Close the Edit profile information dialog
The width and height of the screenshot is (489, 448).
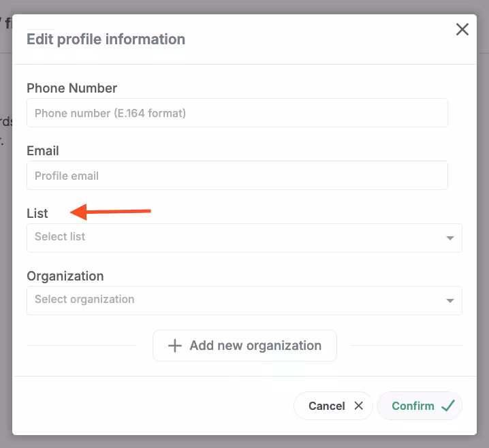[462, 29]
